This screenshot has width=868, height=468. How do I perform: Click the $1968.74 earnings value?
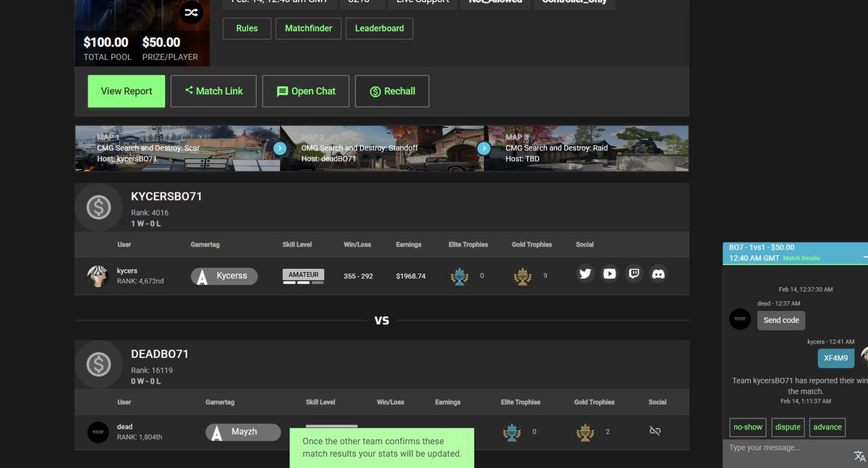click(x=411, y=276)
